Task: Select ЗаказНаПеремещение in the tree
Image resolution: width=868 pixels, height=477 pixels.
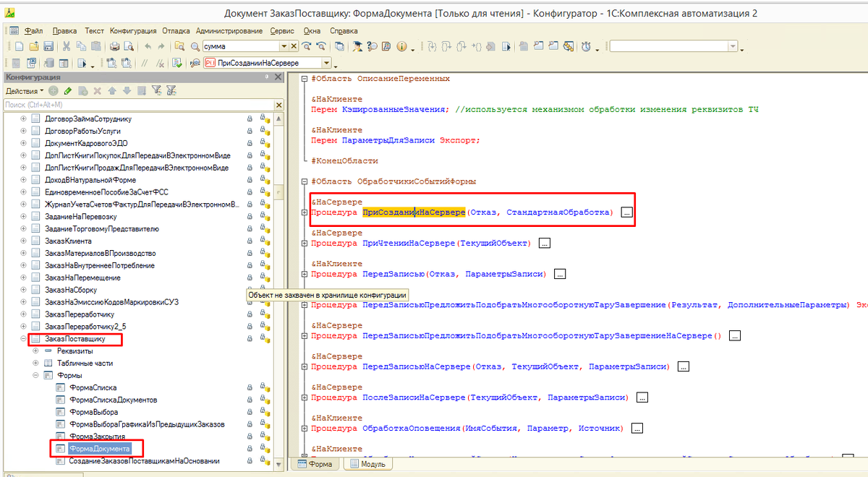Action: click(x=82, y=278)
